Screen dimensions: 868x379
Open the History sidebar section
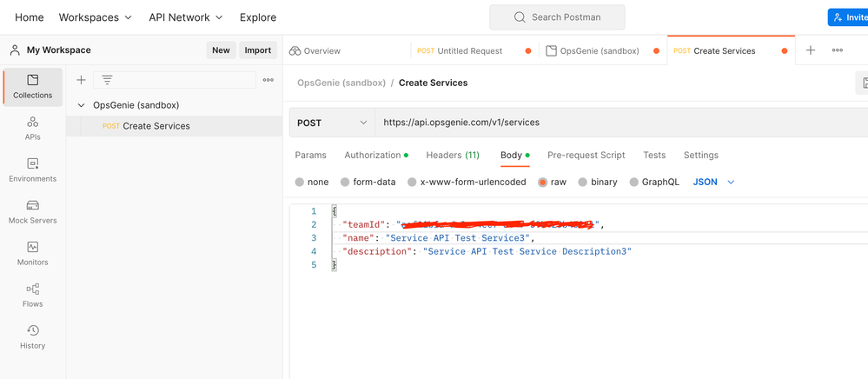tap(33, 337)
